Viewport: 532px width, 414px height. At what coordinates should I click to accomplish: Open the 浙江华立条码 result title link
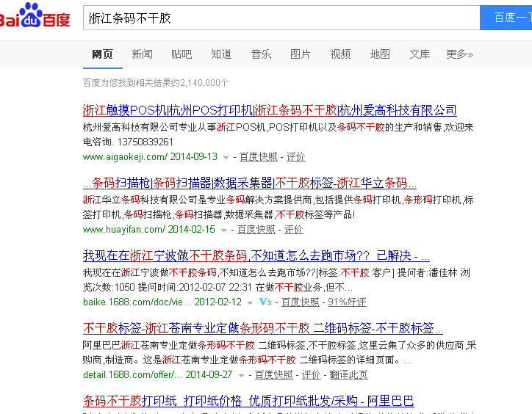(x=250, y=183)
